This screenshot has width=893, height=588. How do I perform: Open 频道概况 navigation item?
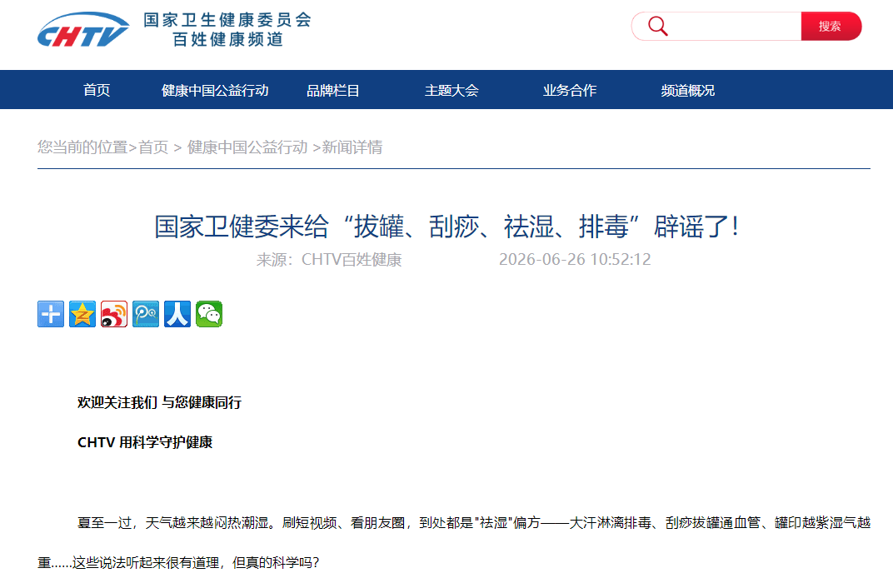[x=688, y=90]
